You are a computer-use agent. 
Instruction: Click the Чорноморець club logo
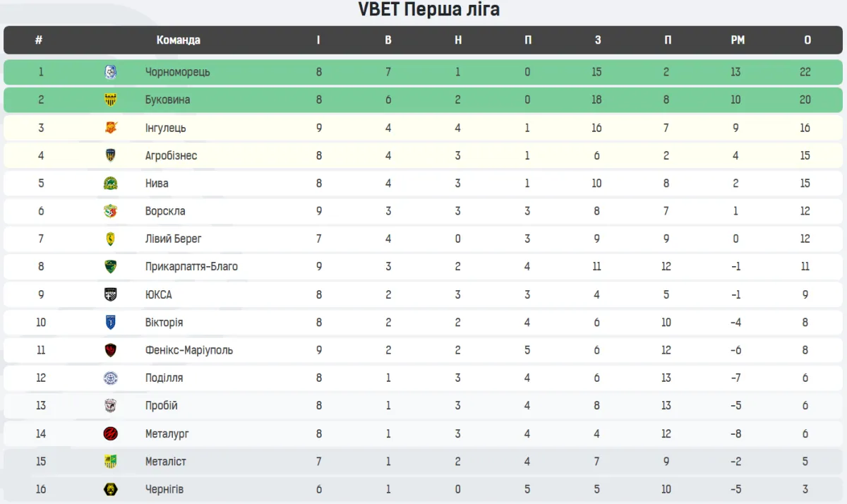coord(111,72)
